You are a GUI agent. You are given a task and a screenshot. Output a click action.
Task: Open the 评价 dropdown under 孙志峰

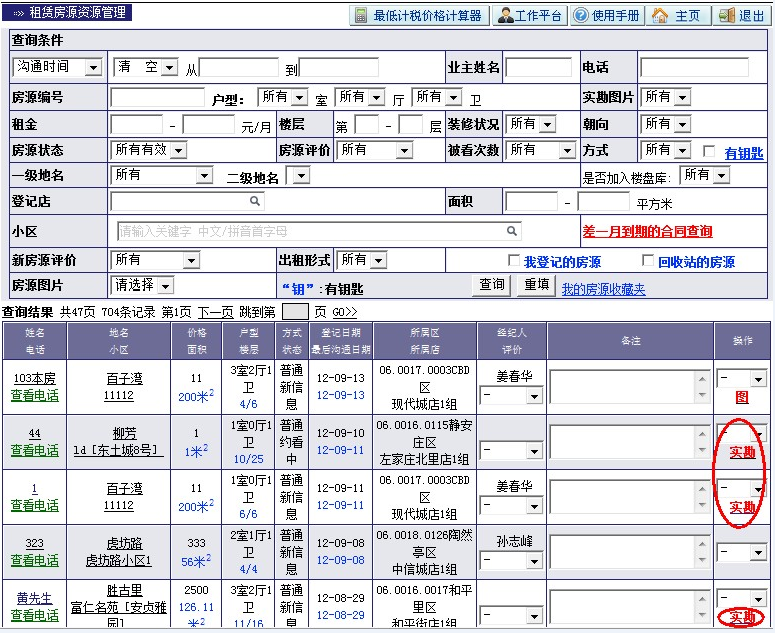coord(511,560)
